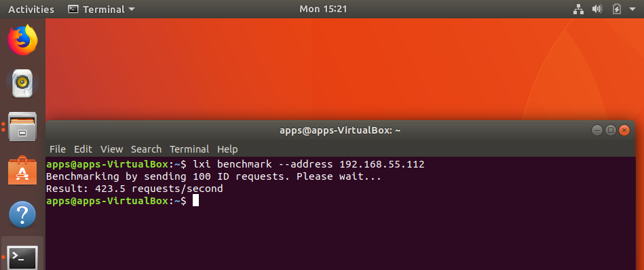
Task: Open Firefox from the dock
Action: 22,40
